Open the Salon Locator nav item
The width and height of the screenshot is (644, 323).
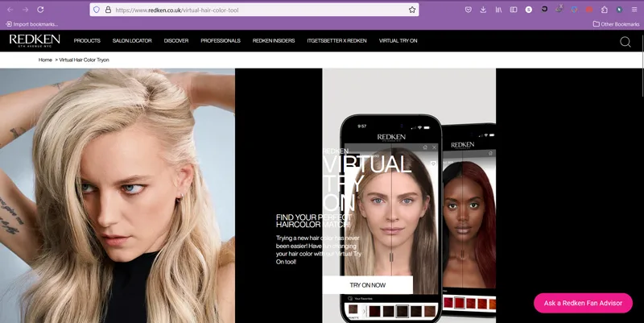tap(132, 41)
